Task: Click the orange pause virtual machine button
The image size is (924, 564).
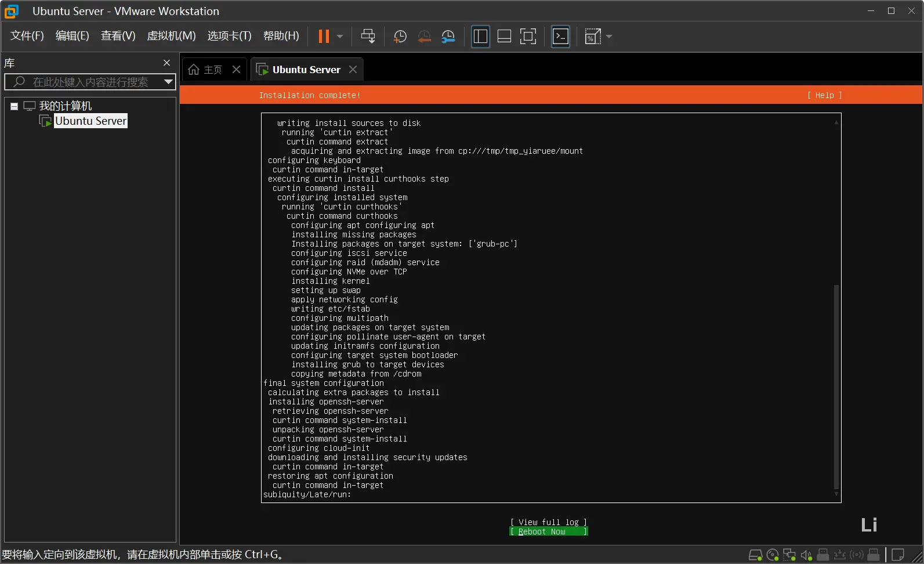Action: (x=324, y=37)
